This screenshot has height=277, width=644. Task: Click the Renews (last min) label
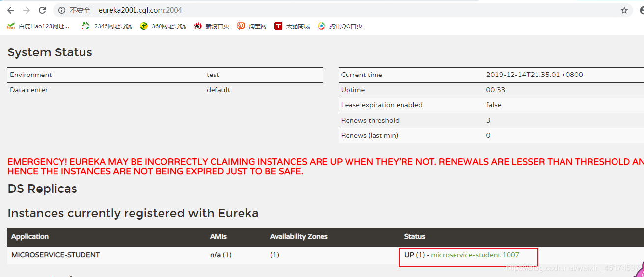pyautogui.click(x=370, y=136)
